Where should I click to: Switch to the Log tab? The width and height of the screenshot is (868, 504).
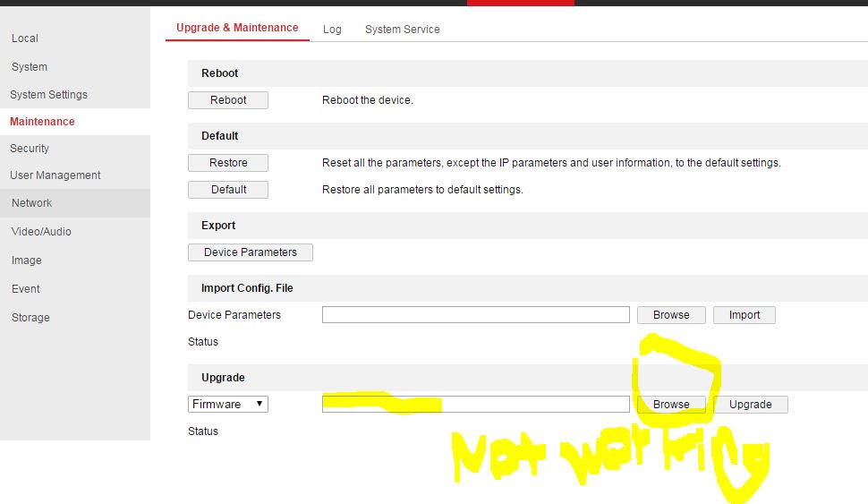click(x=332, y=30)
